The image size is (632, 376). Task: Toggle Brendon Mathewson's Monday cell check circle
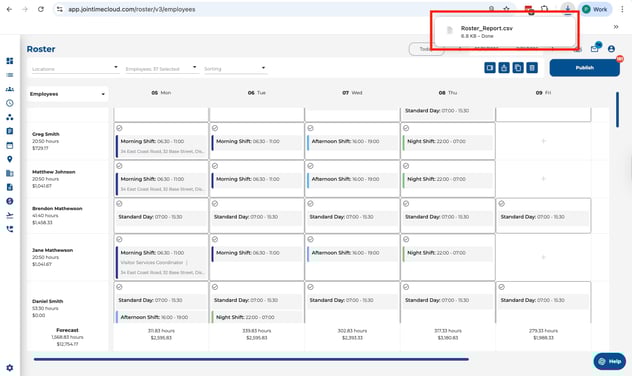point(119,204)
